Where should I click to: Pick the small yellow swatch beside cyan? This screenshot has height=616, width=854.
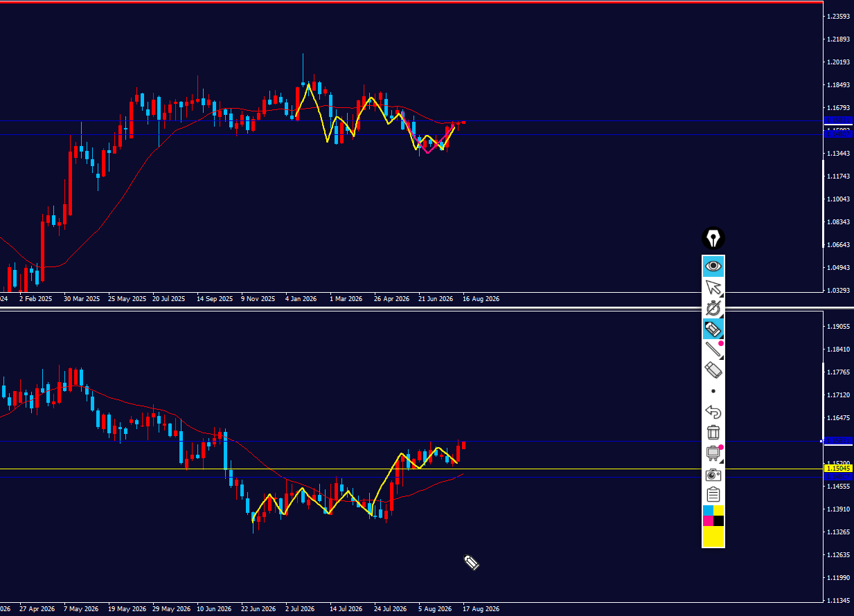point(719,510)
